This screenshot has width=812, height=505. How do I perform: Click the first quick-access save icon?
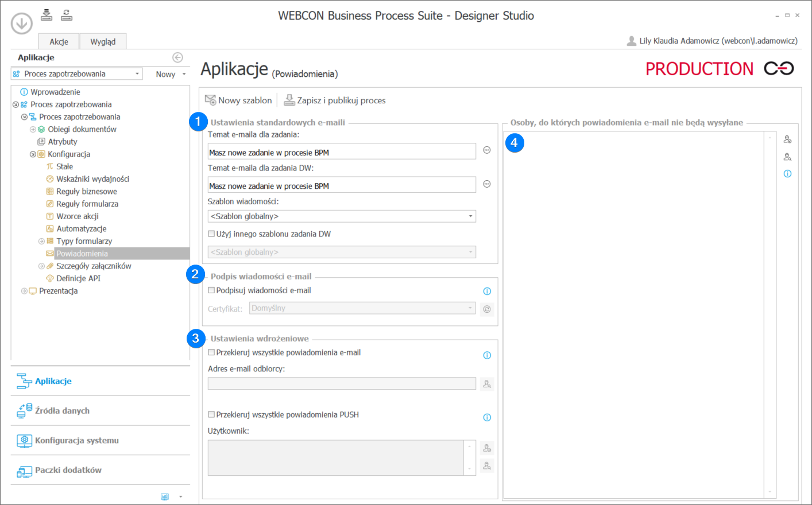(x=47, y=15)
